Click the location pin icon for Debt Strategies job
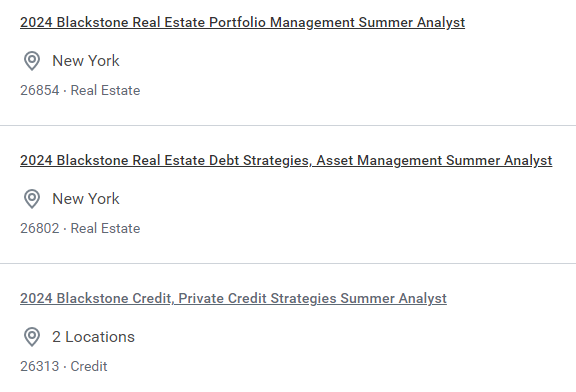 pyautogui.click(x=32, y=199)
